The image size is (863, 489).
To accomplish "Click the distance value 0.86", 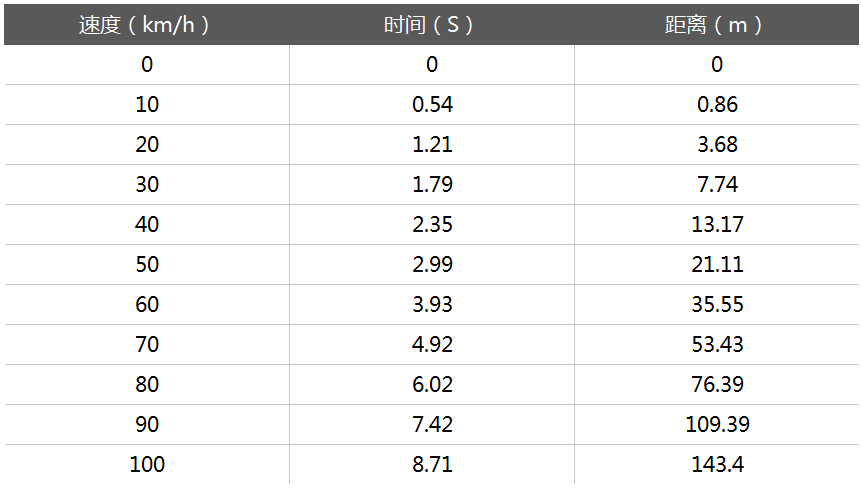I will click(717, 105).
